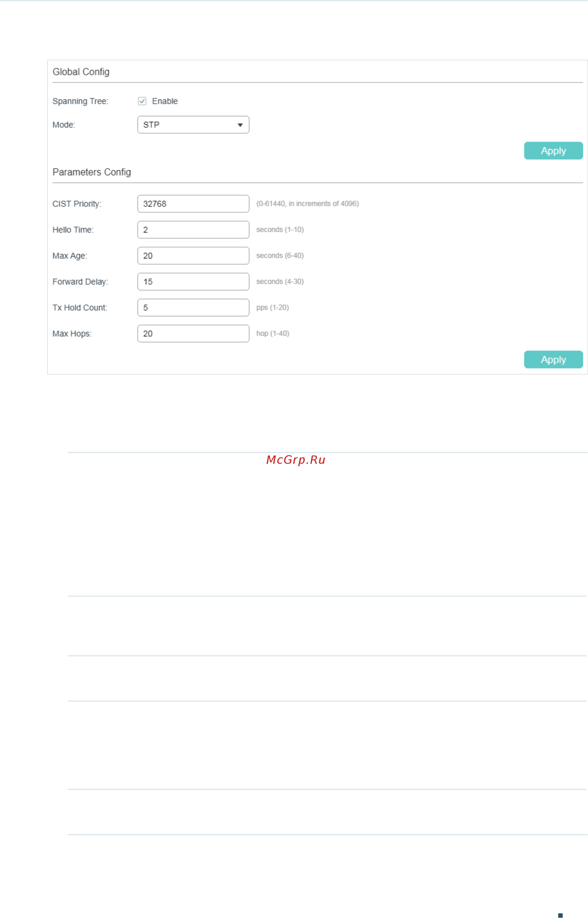Screen dimensions: 588x919
Task: Click the 'Global Config' heading
Action: [81, 72]
